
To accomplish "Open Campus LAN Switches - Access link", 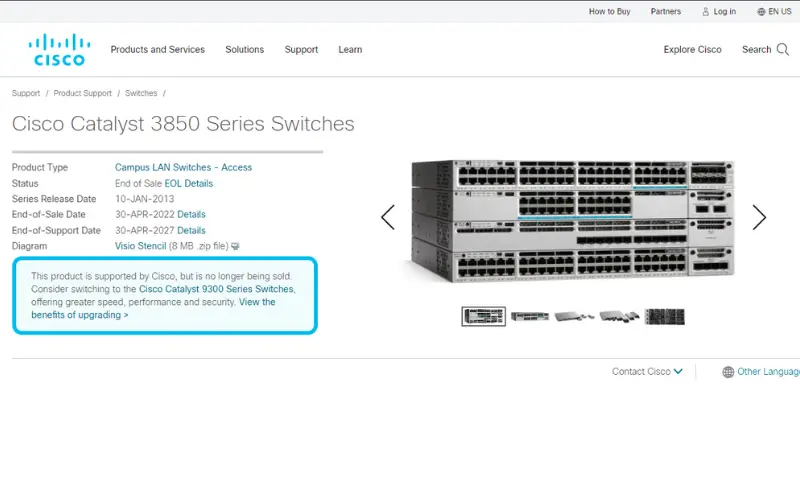I will tap(183, 167).
